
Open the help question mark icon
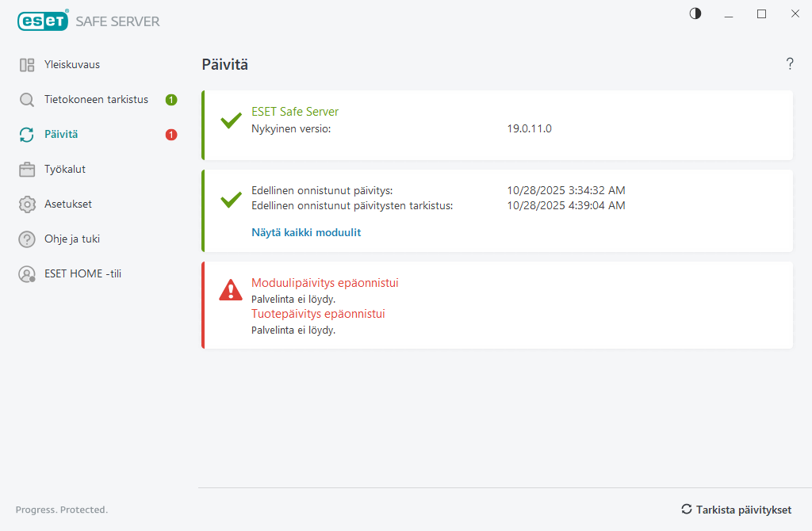pyautogui.click(x=790, y=64)
